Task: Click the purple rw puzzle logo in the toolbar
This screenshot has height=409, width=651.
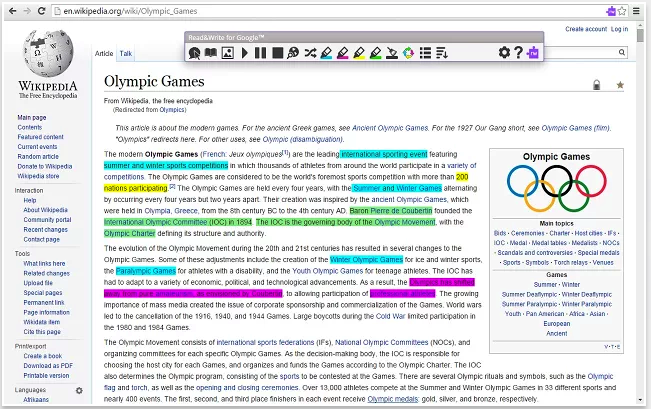Action: point(533,53)
